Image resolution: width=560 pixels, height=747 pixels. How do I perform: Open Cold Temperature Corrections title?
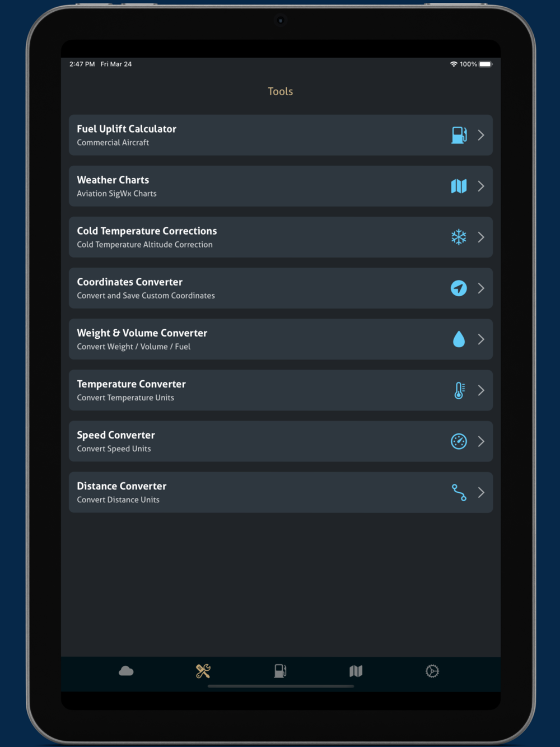click(147, 231)
